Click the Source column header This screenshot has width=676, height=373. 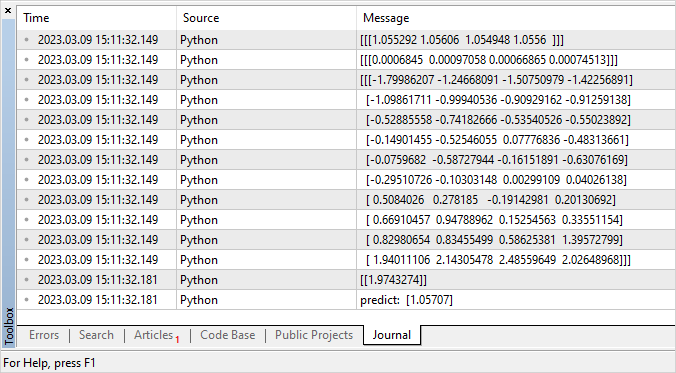tap(266, 18)
